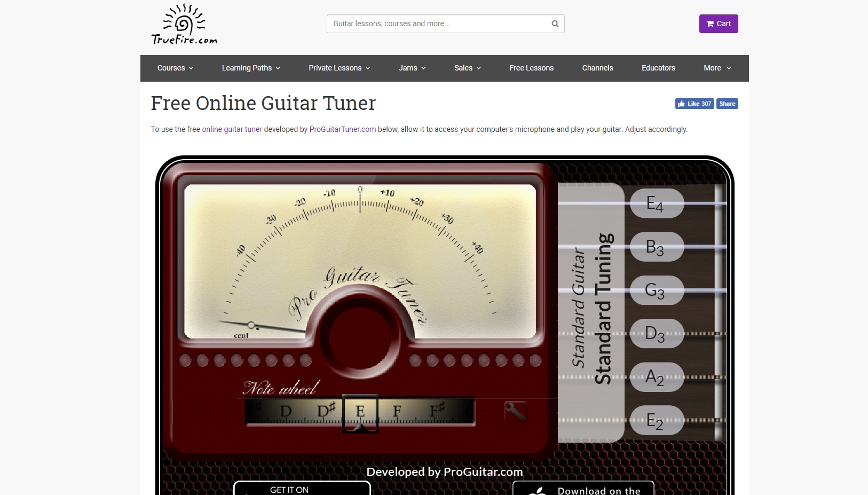Open the tuner wrench settings icon

pyautogui.click(x=515, y=411)
